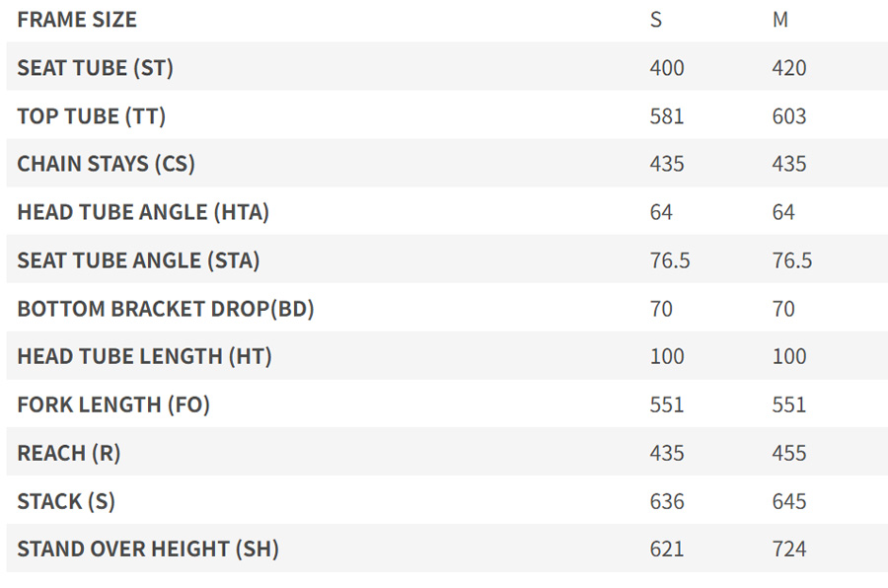Click the SEAT TUBE (ST) row label
The width and height of the screenshot is (888, 588).
[95, 68]
